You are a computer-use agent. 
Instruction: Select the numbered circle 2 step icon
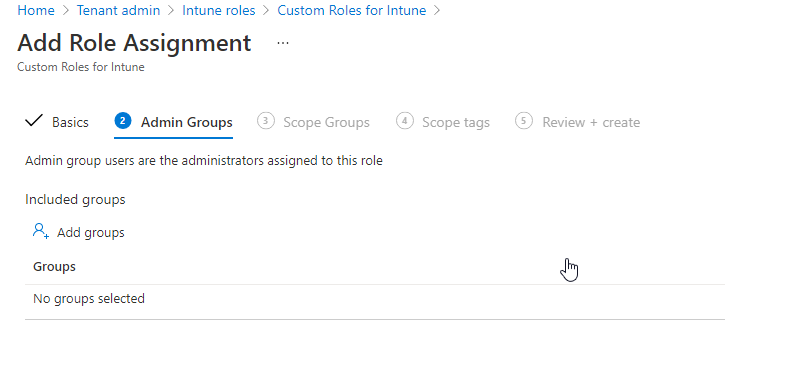coord(123,121)
